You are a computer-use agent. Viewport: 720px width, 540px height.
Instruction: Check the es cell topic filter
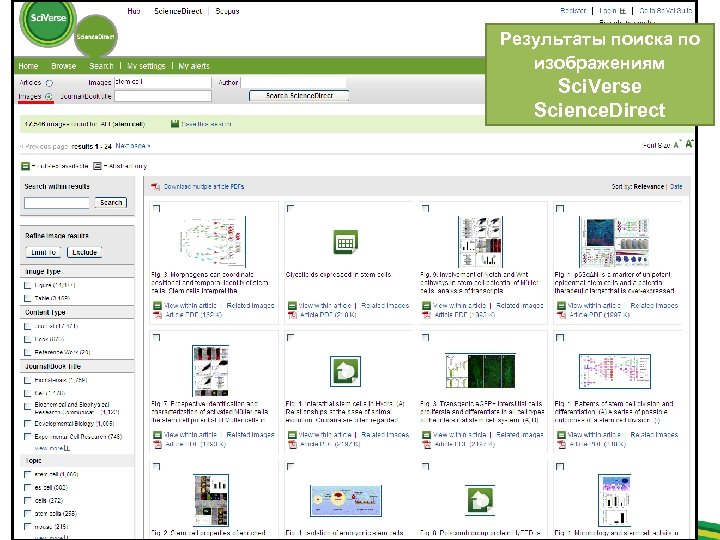click(27, 487)
